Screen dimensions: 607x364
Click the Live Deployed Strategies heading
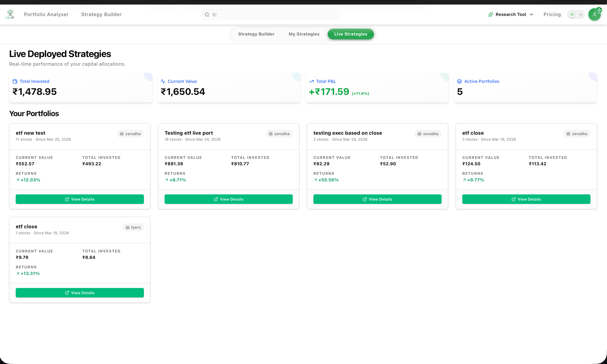click(60, 54)
